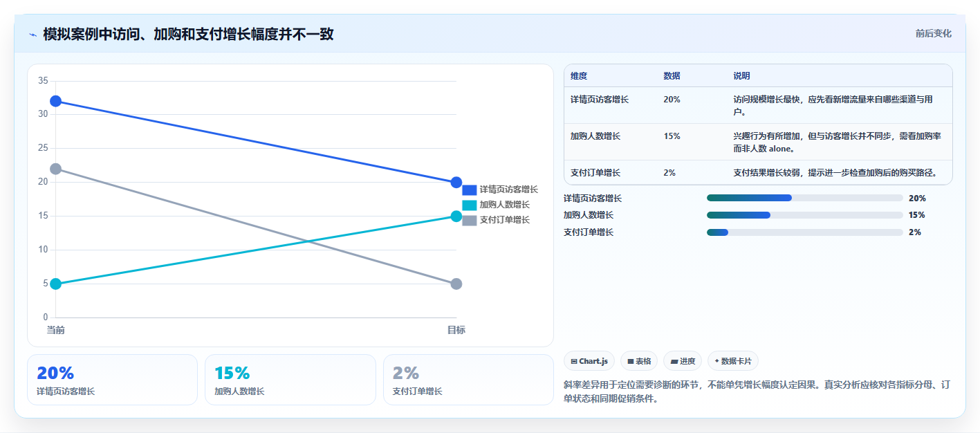Click the 15% value next to the progress bar
Viewport: 980px width, 433px height.
917,215
